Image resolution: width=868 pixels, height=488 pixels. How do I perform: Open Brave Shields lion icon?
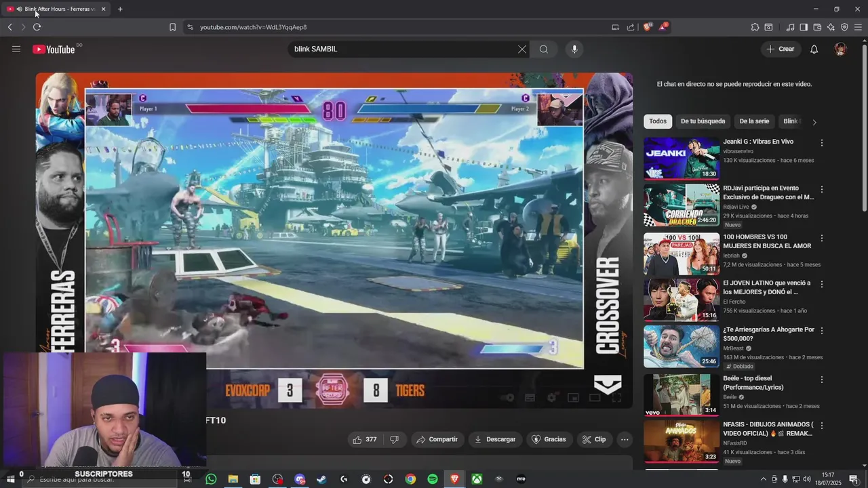(x=647, y=26)
